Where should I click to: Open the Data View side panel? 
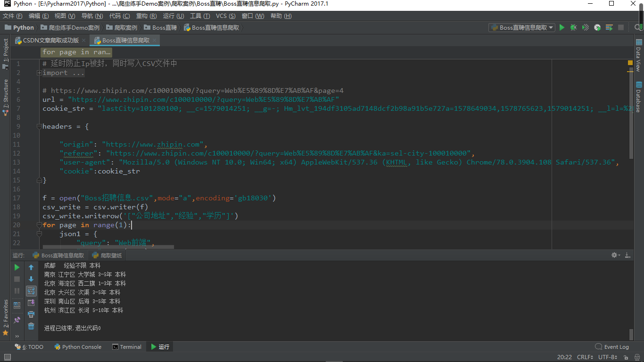click(638, 55)
